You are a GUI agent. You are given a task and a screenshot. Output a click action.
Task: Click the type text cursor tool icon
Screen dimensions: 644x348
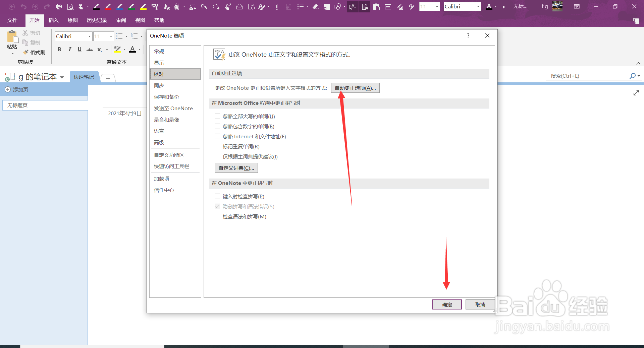(x=353, y=6)
